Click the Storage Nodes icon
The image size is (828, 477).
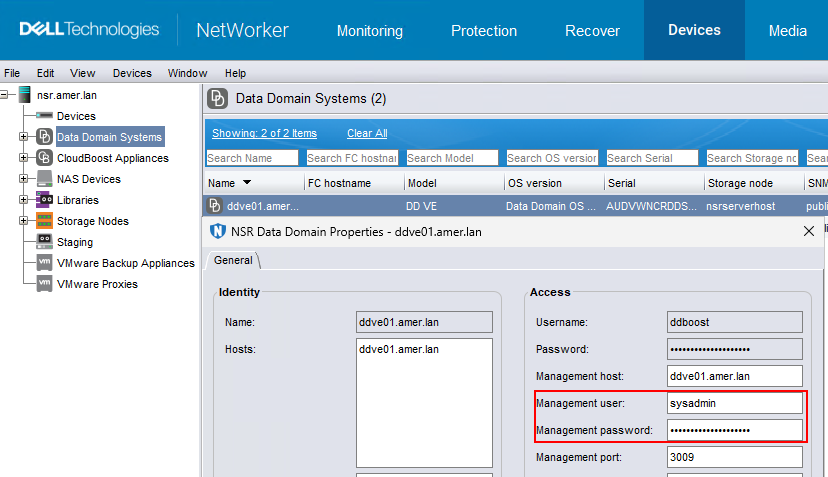[44, 221]
